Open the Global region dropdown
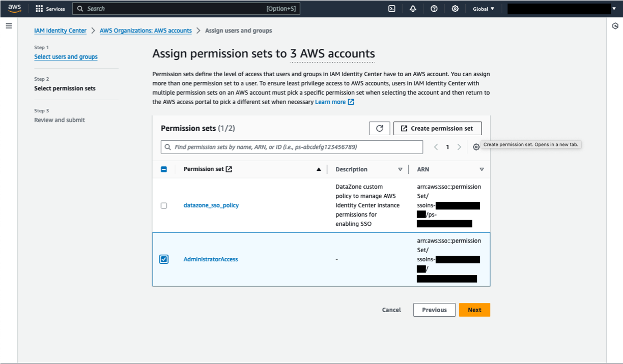Screen dimensions: 623x364 click(x=484, y=9)
